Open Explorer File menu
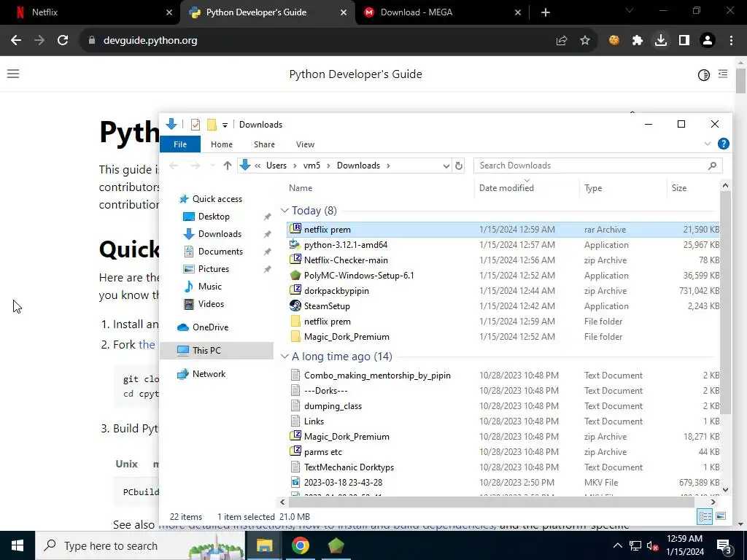 coord(180,144)
